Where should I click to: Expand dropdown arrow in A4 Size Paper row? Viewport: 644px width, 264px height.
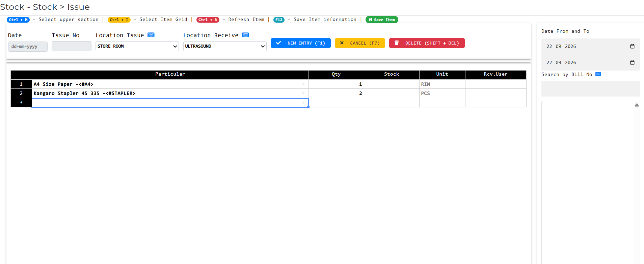303,84
